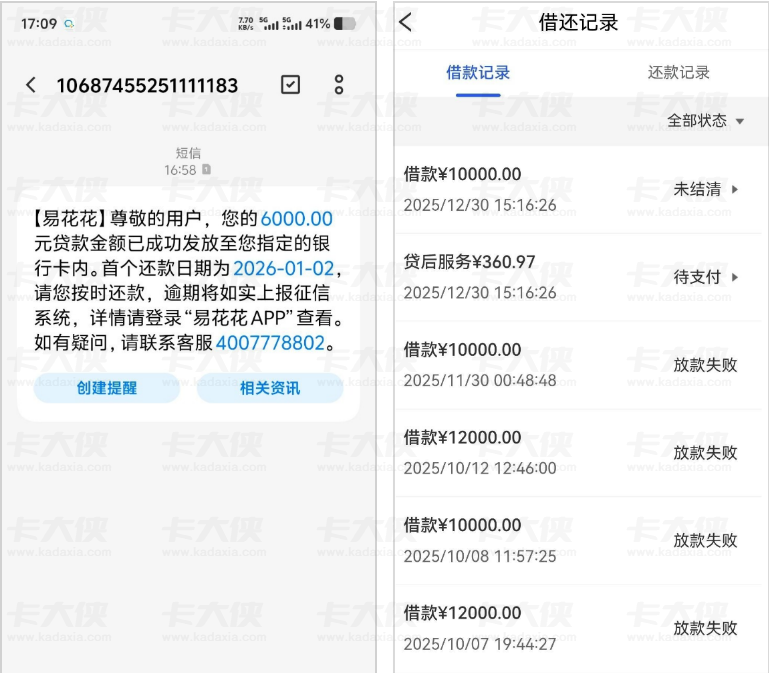The image size is (769, 673).
Task: Open the 全部状态 filter dropdown
Action: (x=706, y=121)
